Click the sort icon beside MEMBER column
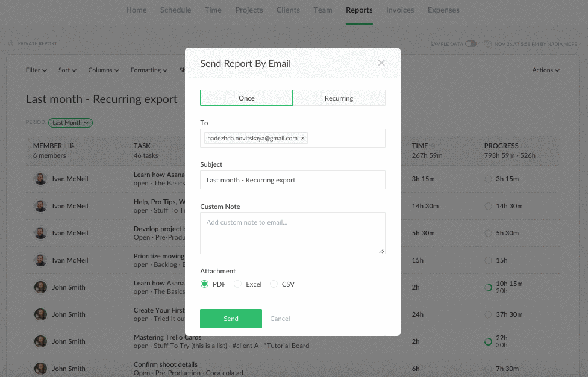The image size is (588, 377). tap(73, 146)
